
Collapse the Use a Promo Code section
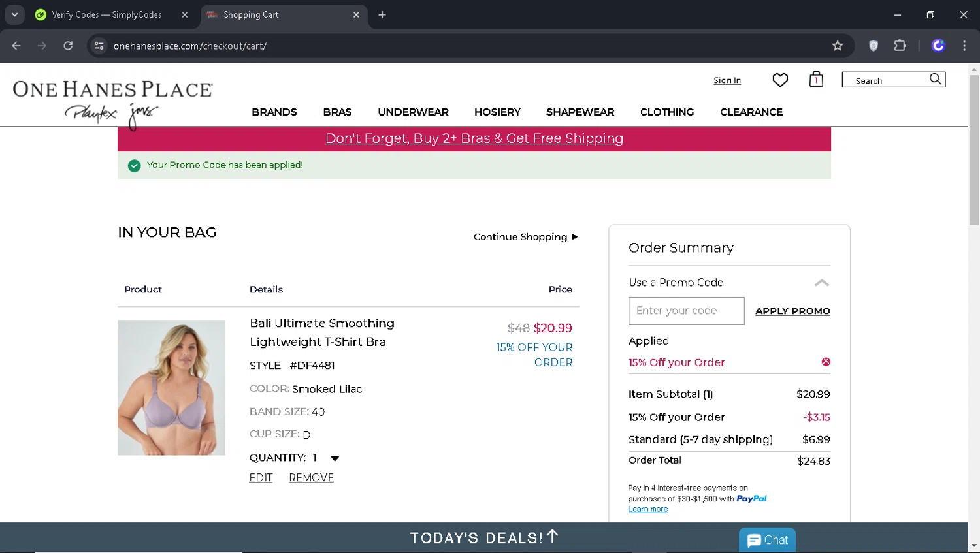pyautogui.click(x=822, y=283)
